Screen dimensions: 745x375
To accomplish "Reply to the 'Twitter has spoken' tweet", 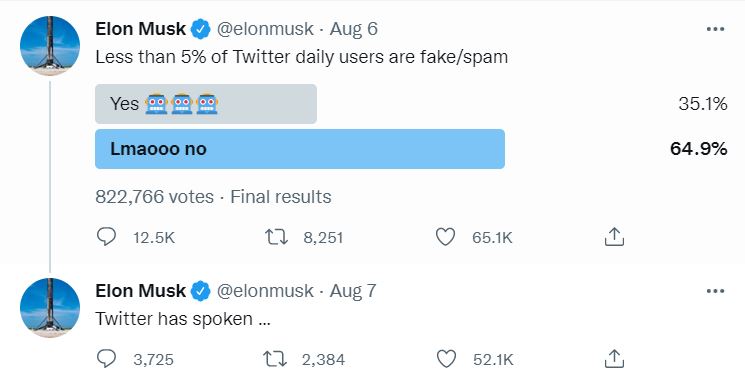I will [106, 359].
